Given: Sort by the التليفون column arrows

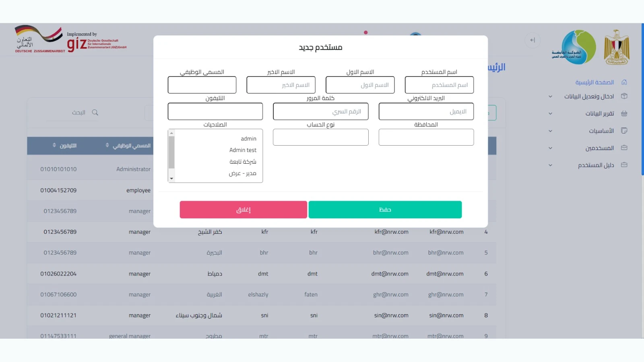Looking at the screenshot, I should pos(54,145).
